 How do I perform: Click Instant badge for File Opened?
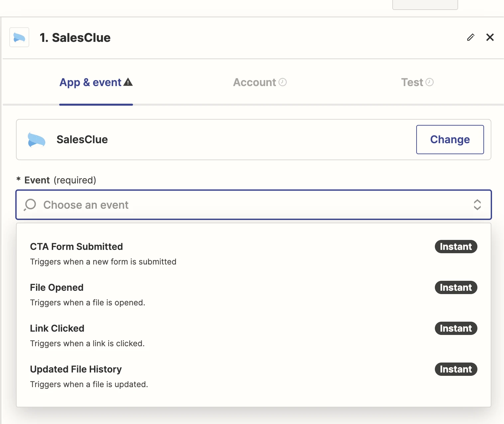[x=456, y=287]
